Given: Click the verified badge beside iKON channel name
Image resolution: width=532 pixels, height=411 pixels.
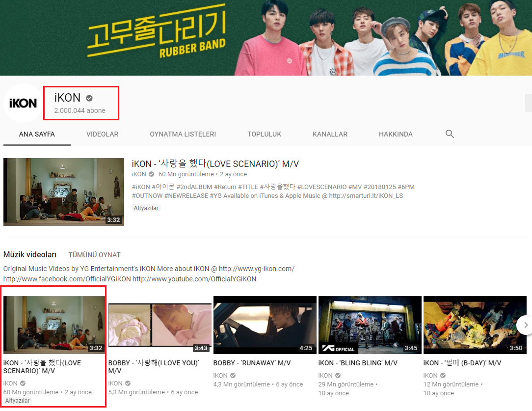Looking at the screenshot, I should pos(89,98).
